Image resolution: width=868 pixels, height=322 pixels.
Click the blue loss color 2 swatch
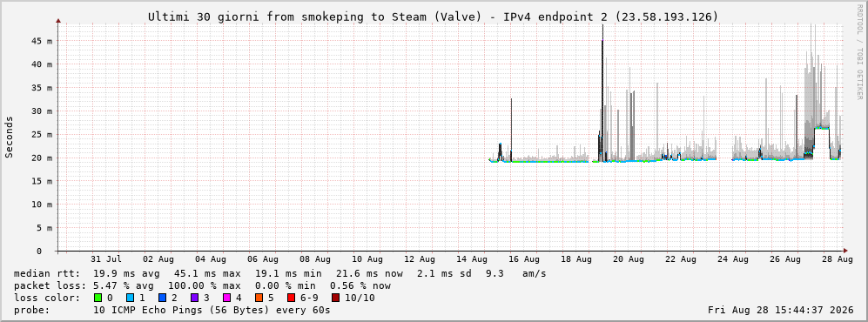[x=162, y=298]
